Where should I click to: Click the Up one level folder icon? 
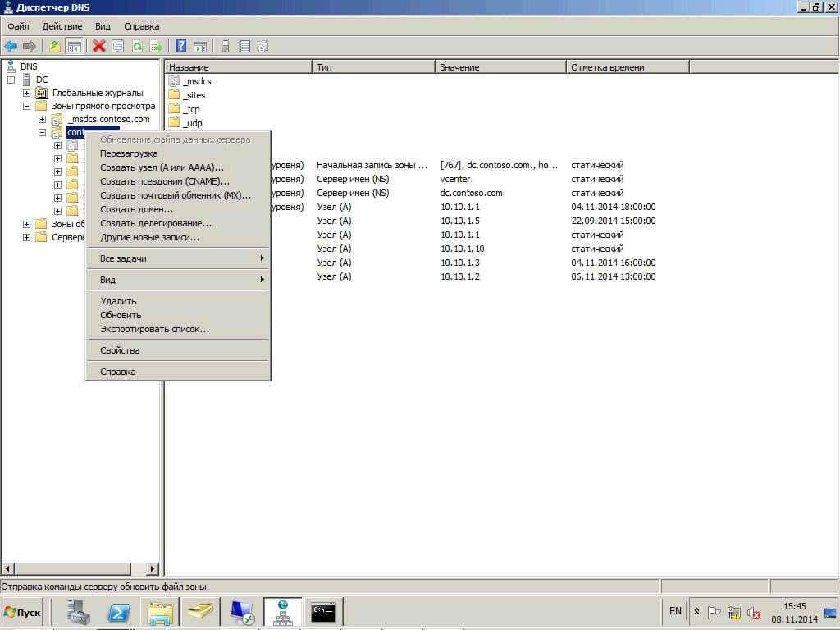click(54, 47)
